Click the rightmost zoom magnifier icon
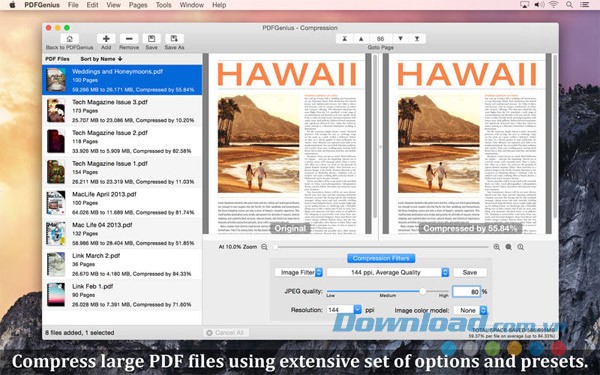 [x=521, y=247]
